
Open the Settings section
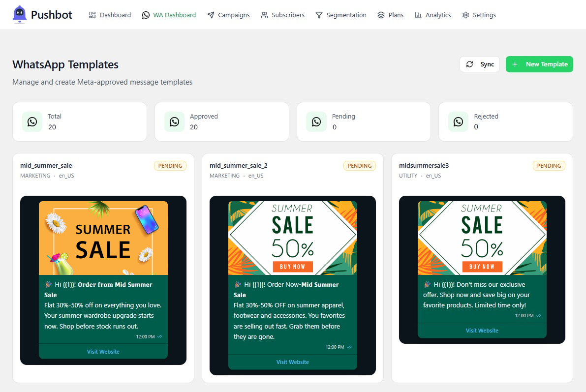click(x=479, y=15)
